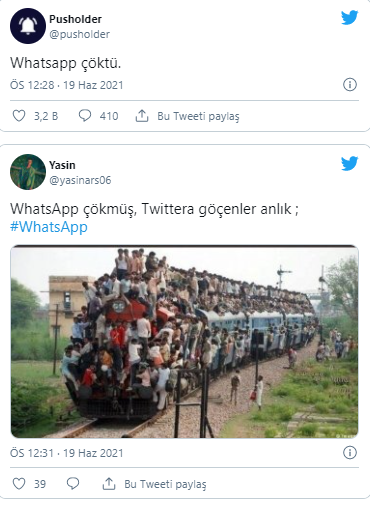Click Twitter bird icon on Pusholder tweet

point(349,17)
